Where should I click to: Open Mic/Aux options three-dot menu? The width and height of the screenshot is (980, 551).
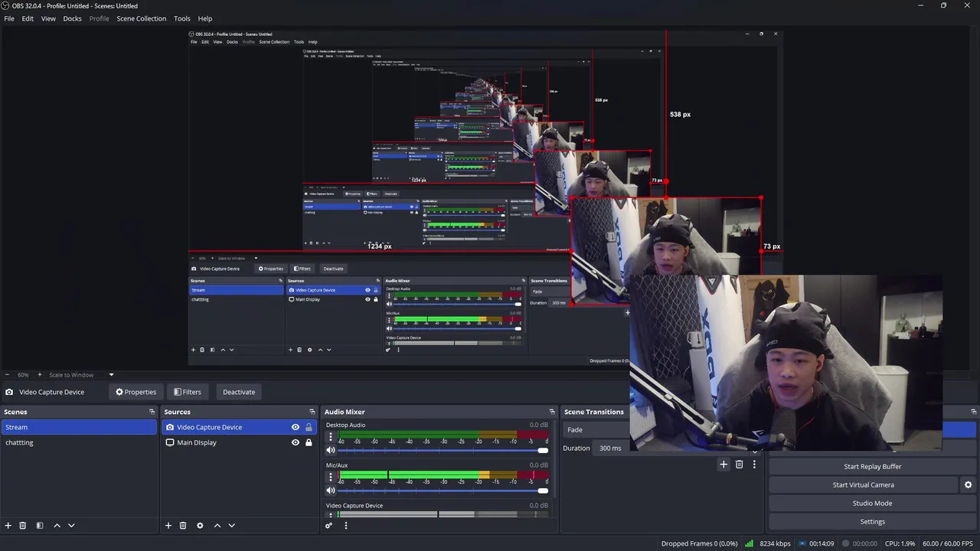tap(331, 478)
